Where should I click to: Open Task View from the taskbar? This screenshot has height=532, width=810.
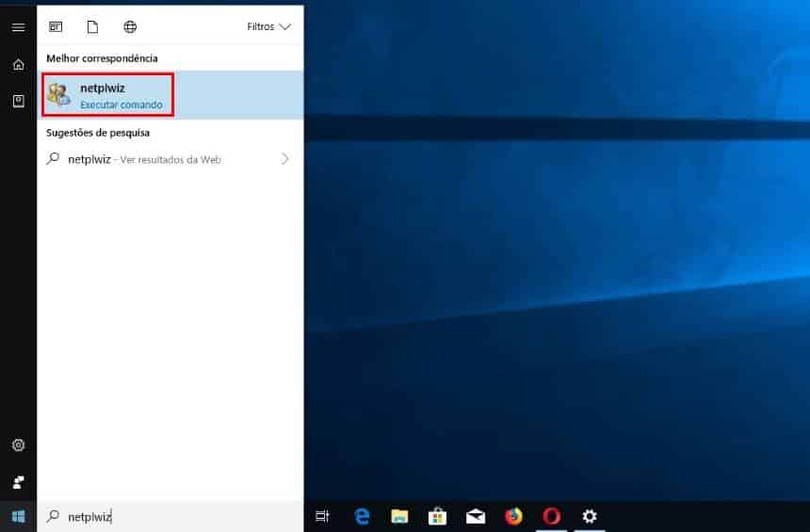pyautogui.click(x=322, y=516)
